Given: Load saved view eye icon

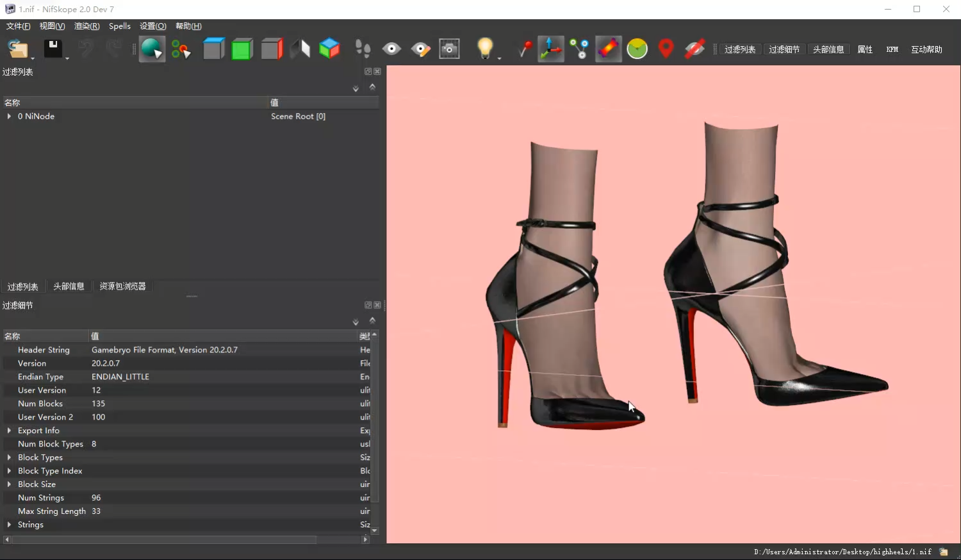Looking at the screenshot, I should click(x=391, y=49).
